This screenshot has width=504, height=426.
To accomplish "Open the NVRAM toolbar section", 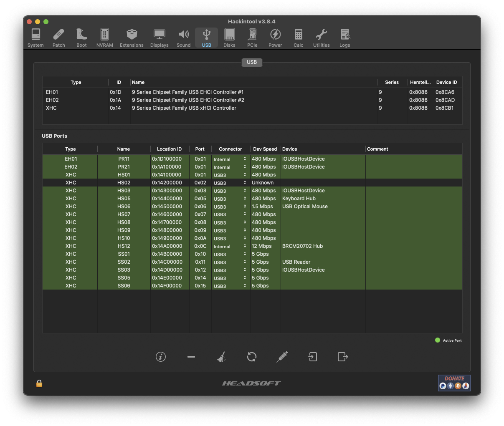I will coord(104,38).
